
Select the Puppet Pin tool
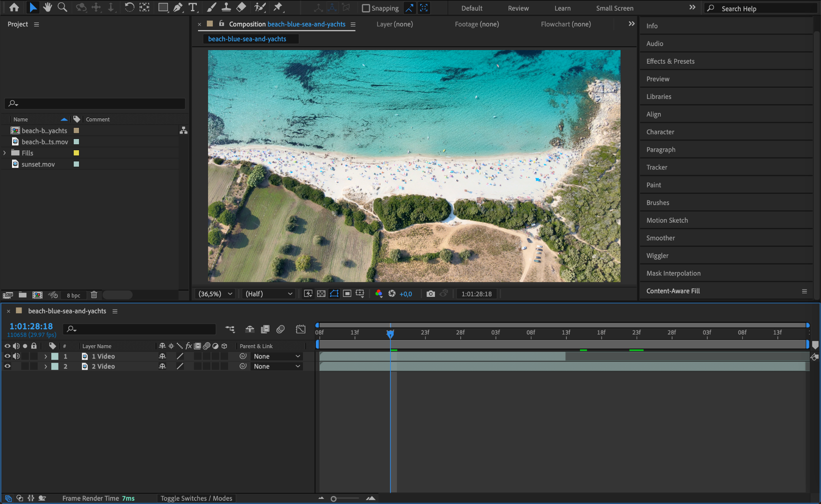tap(277, 7)
